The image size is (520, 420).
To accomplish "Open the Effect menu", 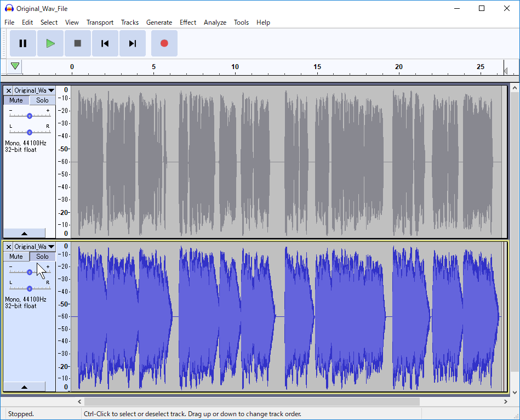I will (x=188, y=22).
